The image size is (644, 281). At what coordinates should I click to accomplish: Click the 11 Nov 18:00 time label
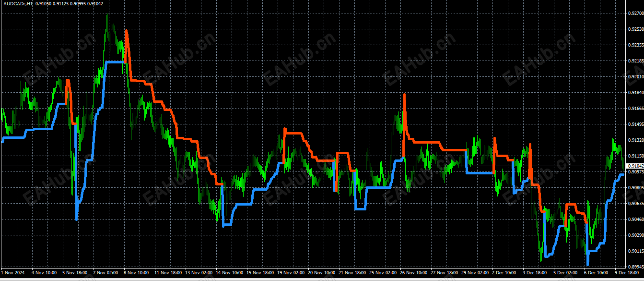tap(168, 272)
